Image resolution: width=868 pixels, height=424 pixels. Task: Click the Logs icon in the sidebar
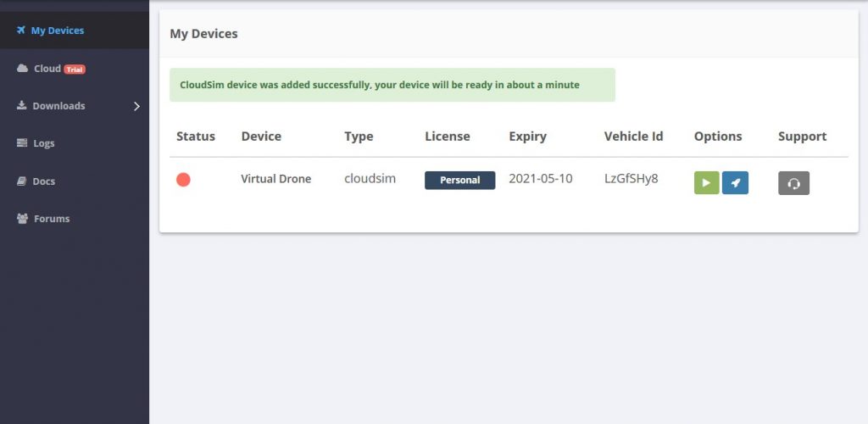coord(22,143)
